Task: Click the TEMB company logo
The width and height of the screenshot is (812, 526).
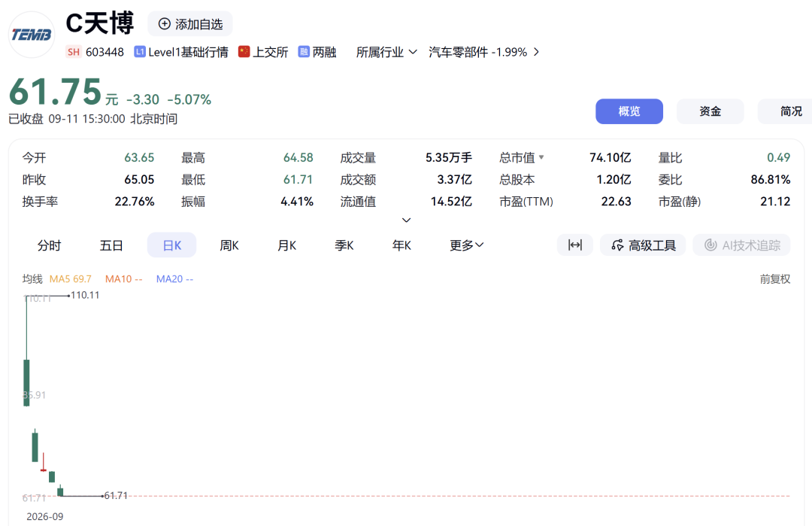Action: tap(32, 35)
